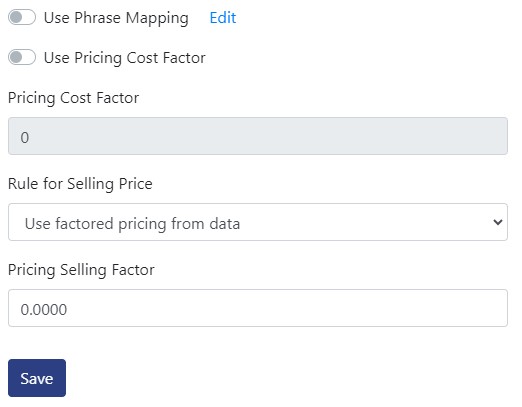Focus the Pricing Selling Factor input
Viewport: 522px width, 407px height.
[x=258, y=308]
